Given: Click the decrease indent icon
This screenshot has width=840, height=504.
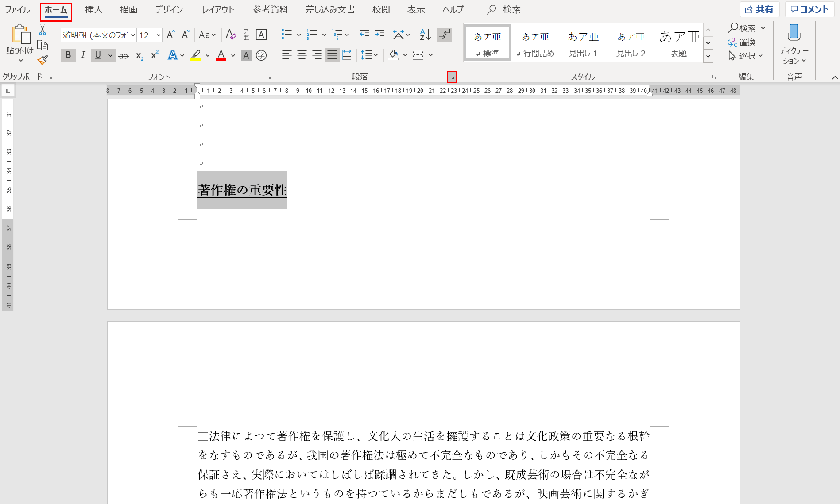Looking at the screenshot, I should 364,35.
